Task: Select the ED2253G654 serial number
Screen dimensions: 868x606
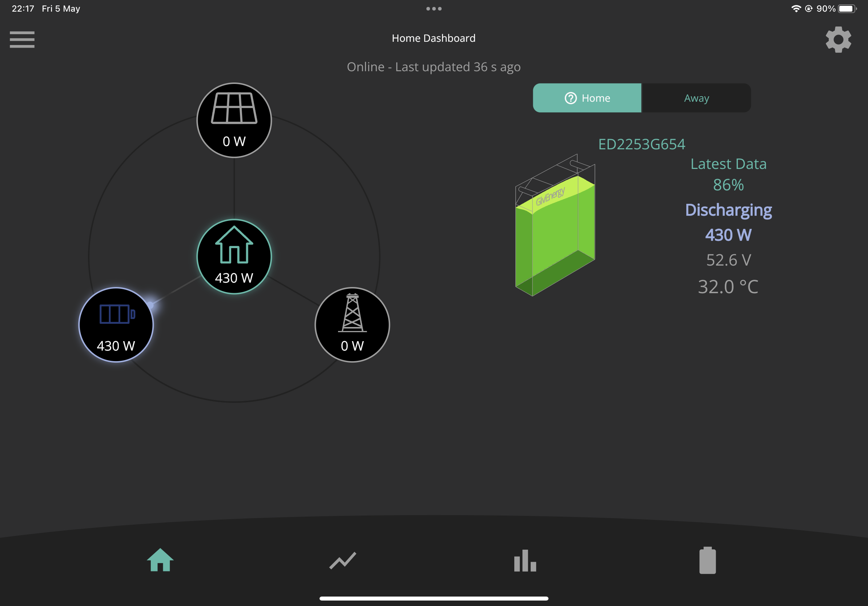Action: [x=642, y=144]
